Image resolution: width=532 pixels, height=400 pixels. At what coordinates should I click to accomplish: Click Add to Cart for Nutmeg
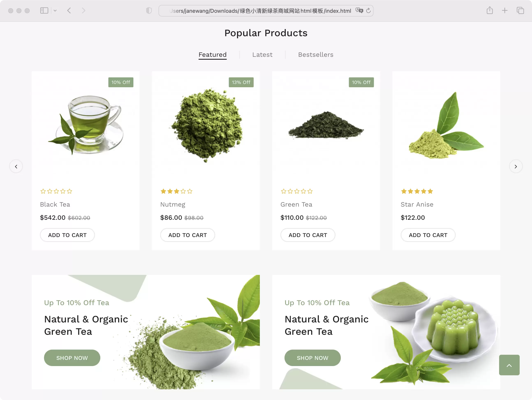(x=187, y=235)
